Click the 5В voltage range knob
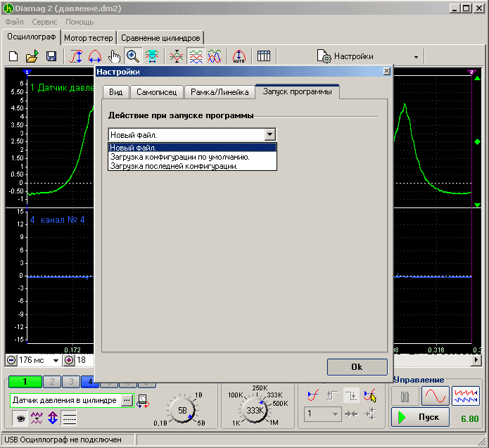This screenshot has height=448, width=489. (182, 410)
